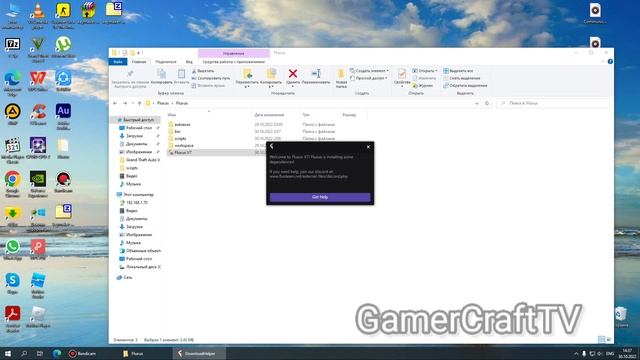Switch to the Home ribbon tab
This screenshot has height=360, width=640.
coord(139,62)
